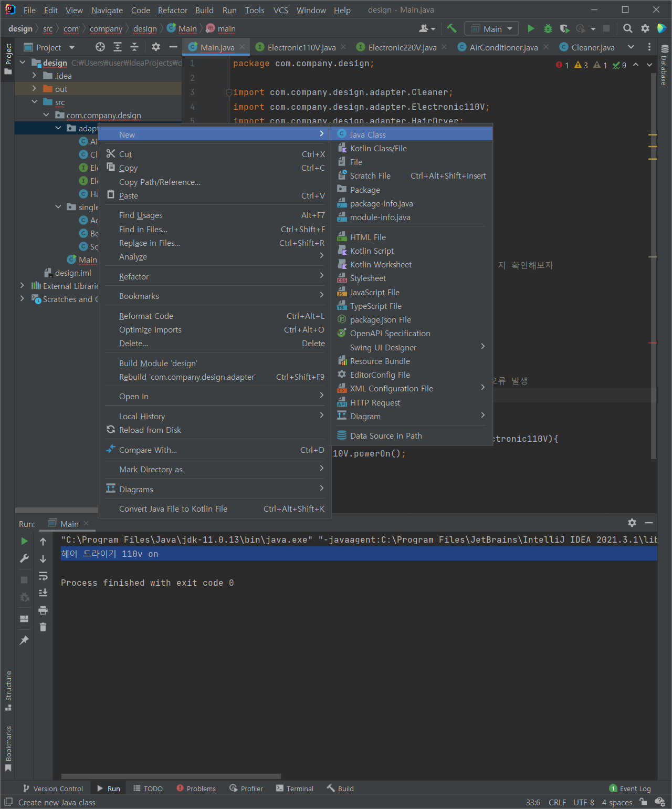Open IDE settings gear in top toolbar
The image size is (672, 809).
pyautogui.click(x=645, y=28)
